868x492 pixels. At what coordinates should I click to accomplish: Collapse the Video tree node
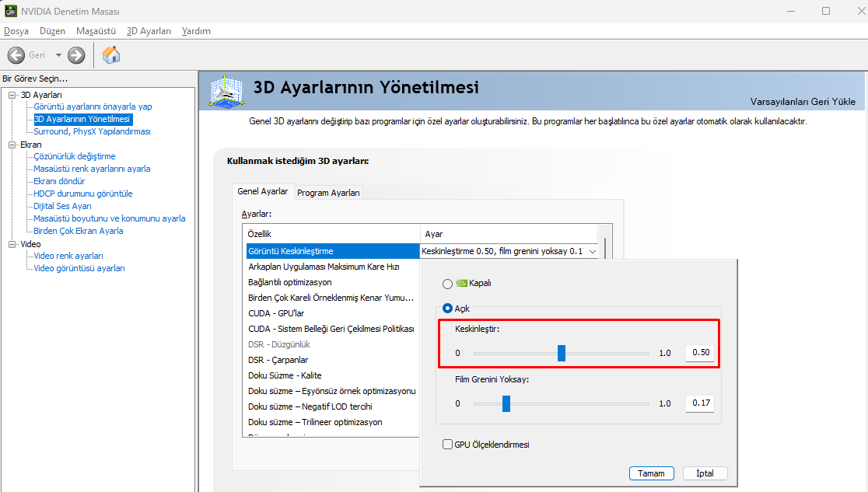(x=12, y=244)
